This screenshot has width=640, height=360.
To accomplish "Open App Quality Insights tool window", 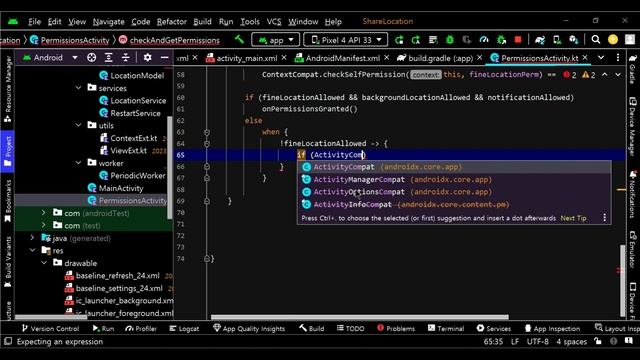I will pyautogui.click(x=249, y=328).
